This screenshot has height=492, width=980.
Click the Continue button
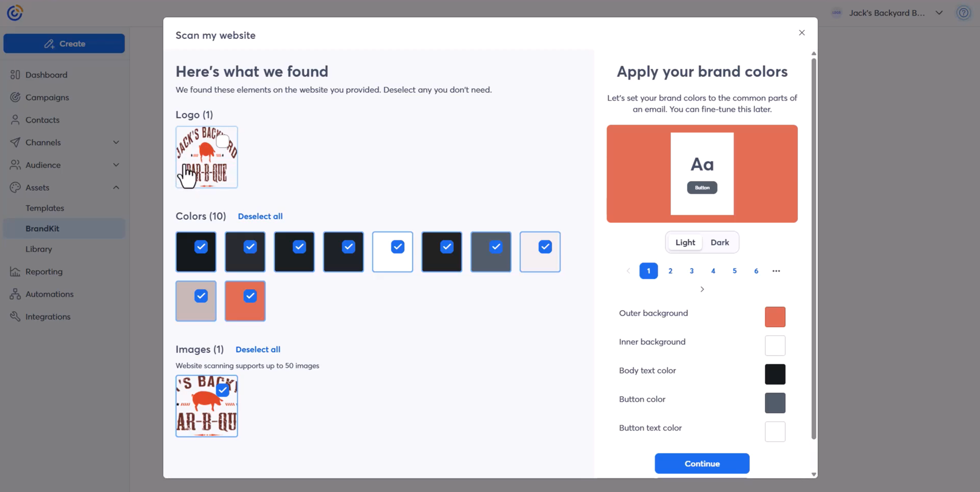[701, 463]
